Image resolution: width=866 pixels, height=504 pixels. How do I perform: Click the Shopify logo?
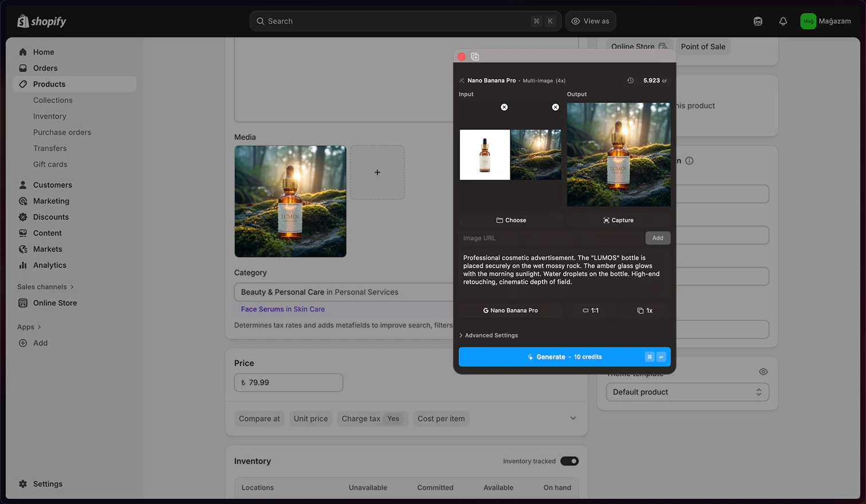click(41, 21)
